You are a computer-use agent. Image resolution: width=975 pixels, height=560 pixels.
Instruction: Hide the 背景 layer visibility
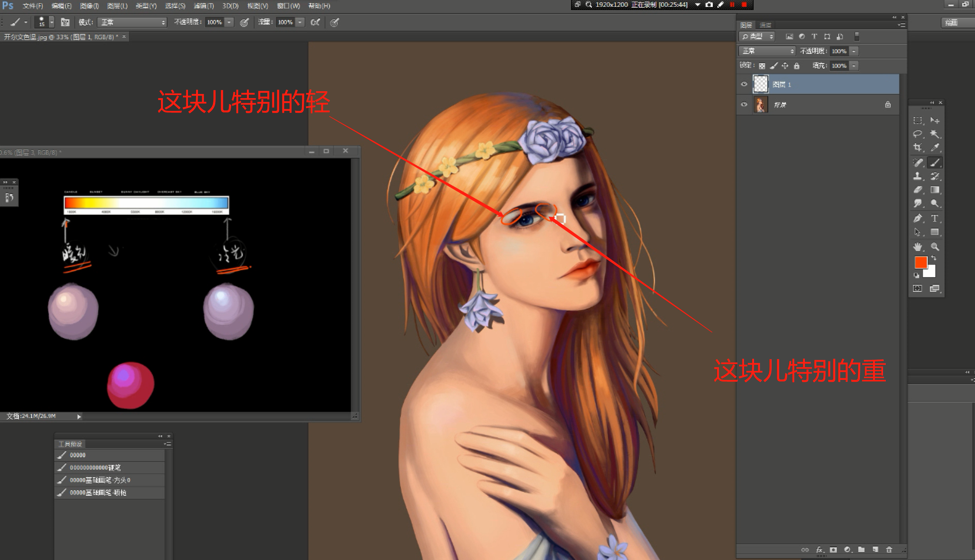pos(744,105)
